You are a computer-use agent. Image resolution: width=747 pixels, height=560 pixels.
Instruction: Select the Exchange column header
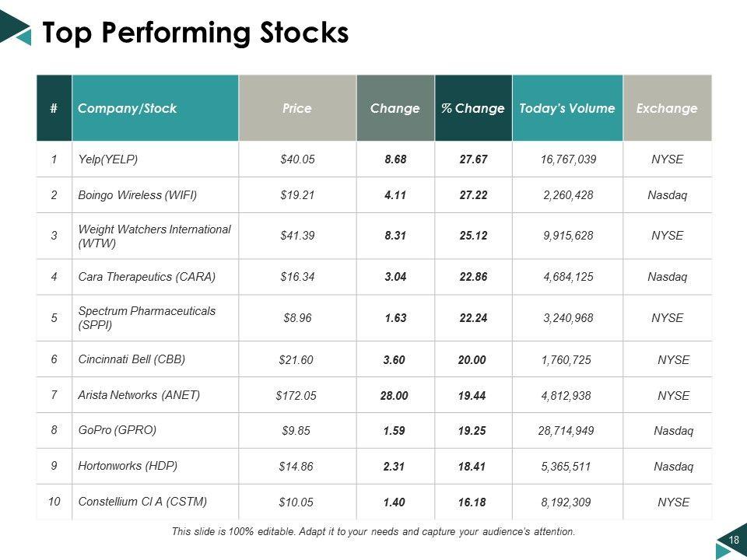pos(667,109)
